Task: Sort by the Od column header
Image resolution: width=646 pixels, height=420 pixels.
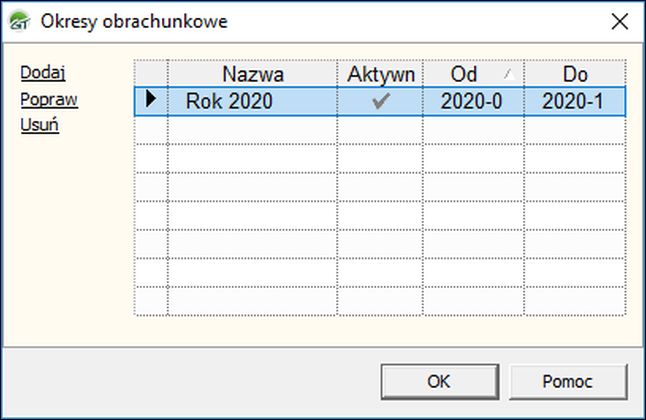Action: click(473, 74)
